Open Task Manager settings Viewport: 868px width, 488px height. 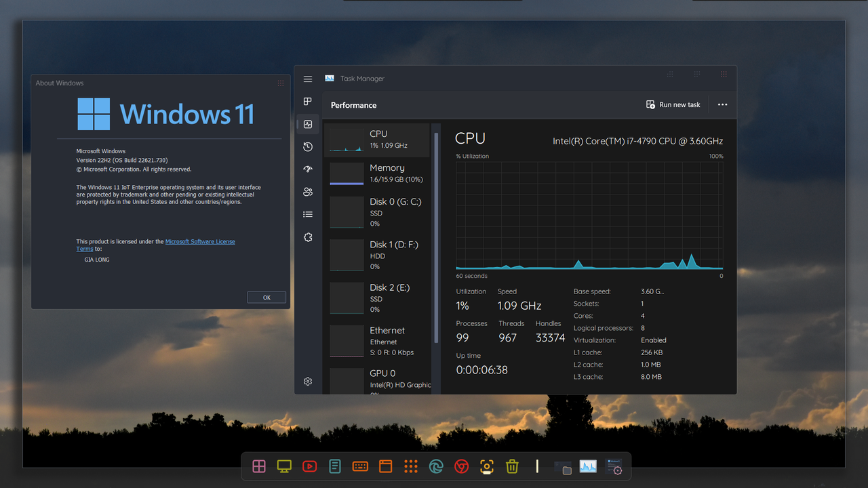click(307, 382)
